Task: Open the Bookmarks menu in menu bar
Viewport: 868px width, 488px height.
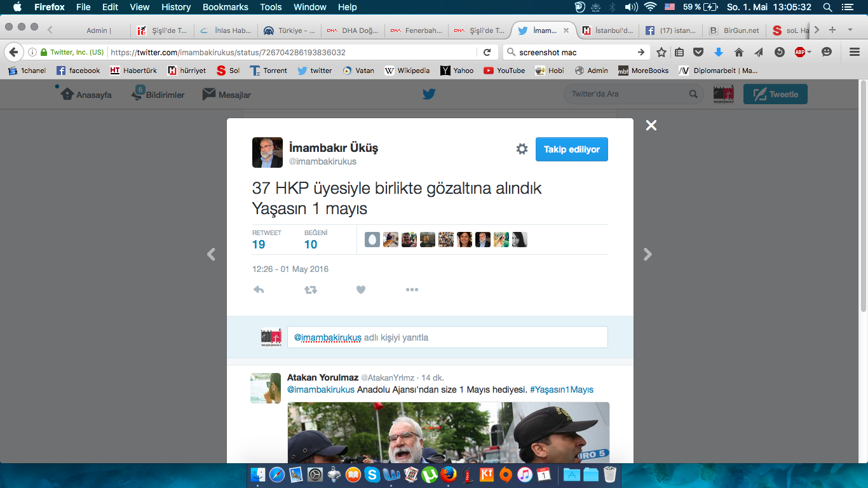Action: click(225, 7)
